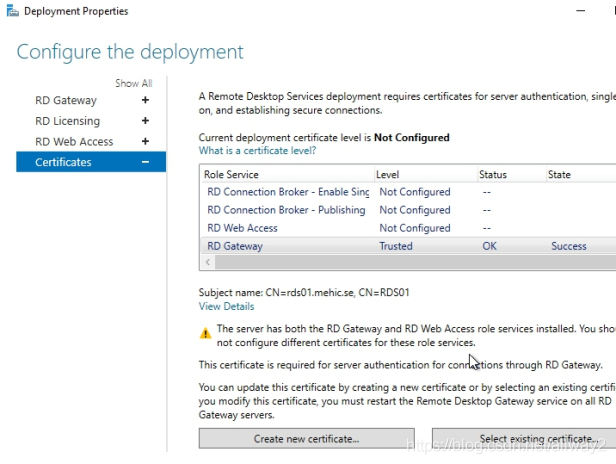Collapse the Certificates section

tap(146, 162)
